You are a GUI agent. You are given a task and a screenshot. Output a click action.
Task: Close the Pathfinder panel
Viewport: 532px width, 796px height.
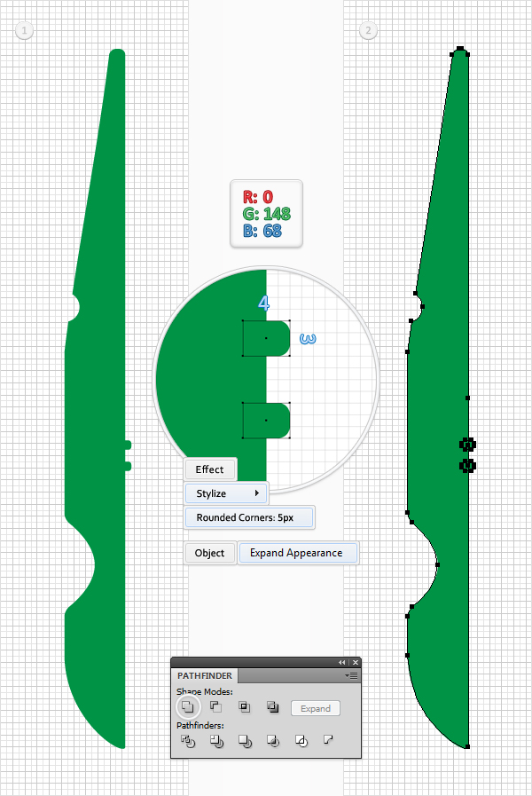click(x=356, y=663)
